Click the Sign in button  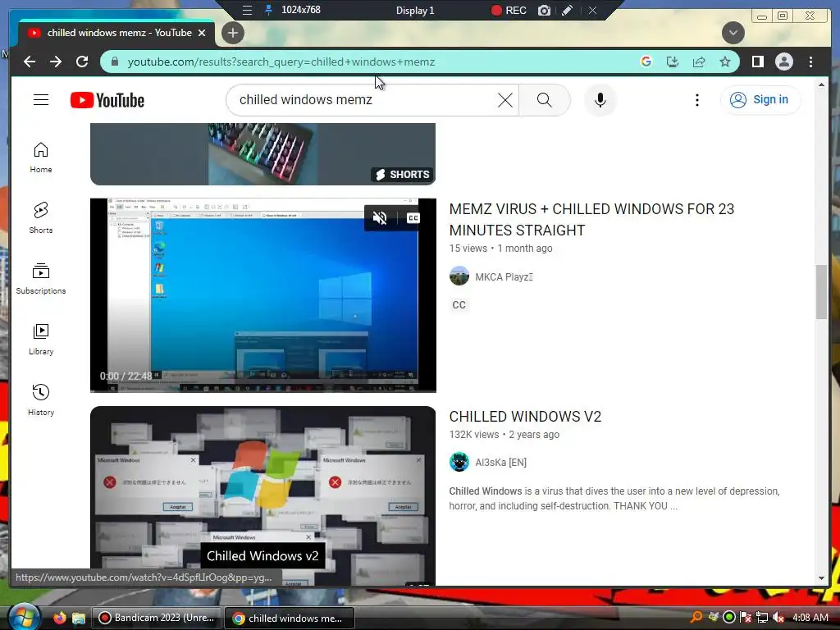click(760, 99)
